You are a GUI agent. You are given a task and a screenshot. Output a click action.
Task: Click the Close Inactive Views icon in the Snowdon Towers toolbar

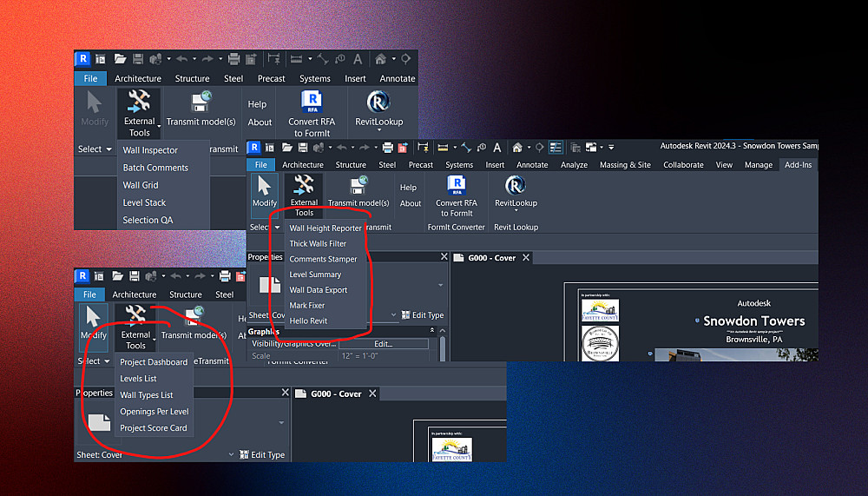[x=575, y=148]
